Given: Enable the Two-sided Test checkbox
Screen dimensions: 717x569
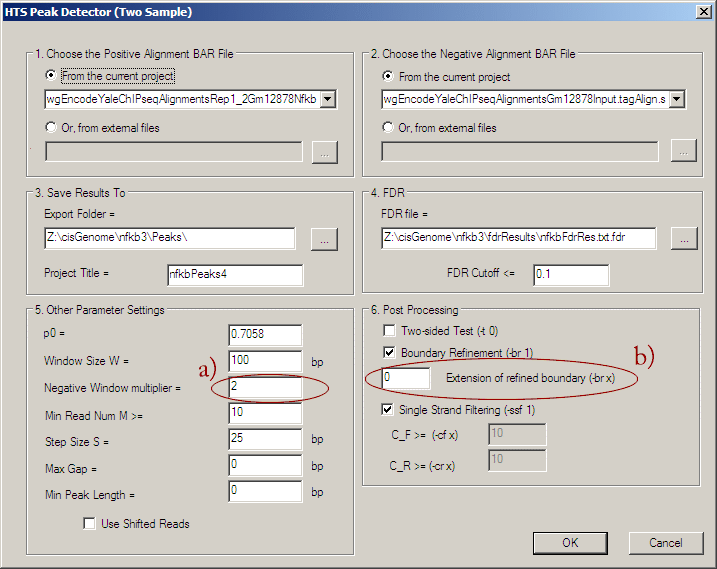Looking at the screenshot, I should (390, 331).
